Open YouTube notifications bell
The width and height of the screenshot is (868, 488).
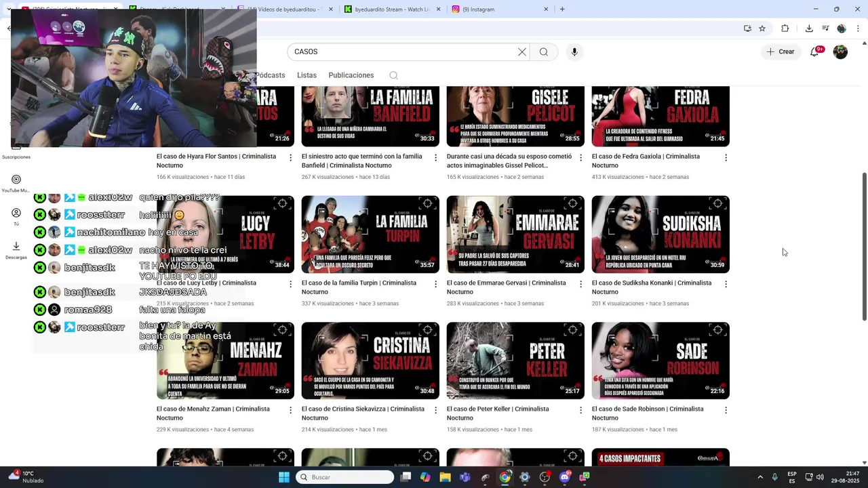pyautogui.click(x=815, y=52)
